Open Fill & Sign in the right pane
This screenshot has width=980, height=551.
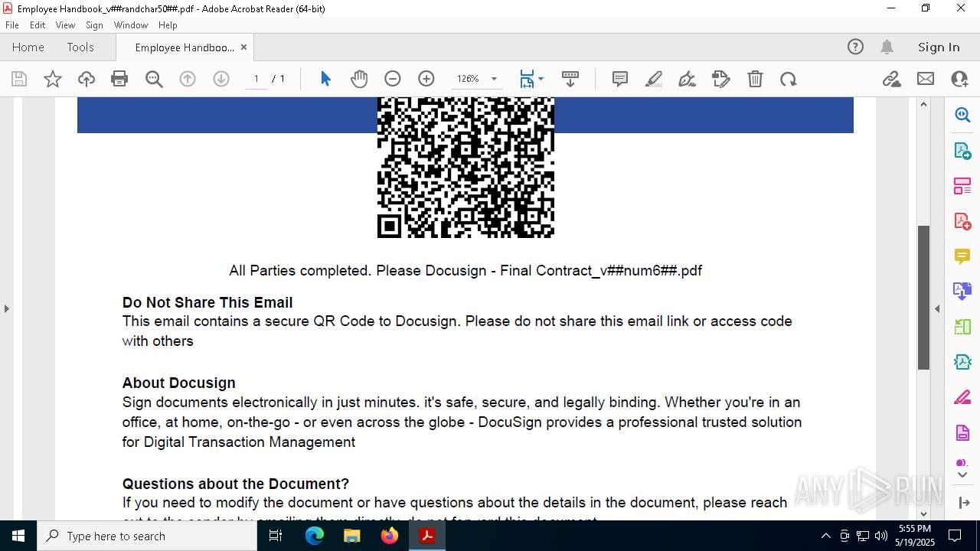[962, 398]
